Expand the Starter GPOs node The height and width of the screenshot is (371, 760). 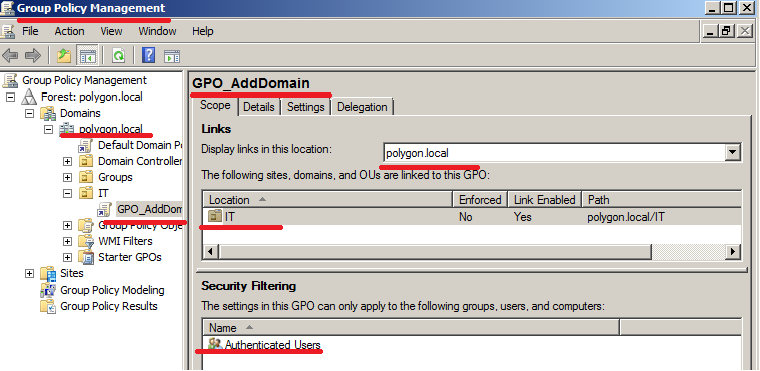pos(67,257)
